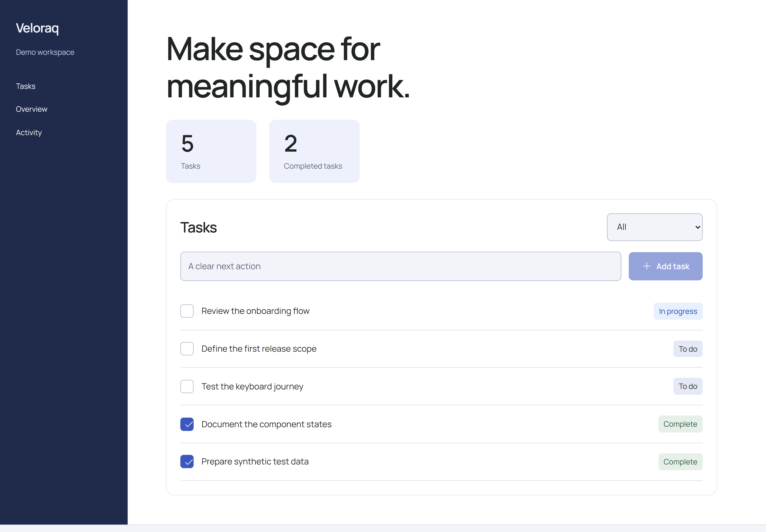The image size is (766, 532).
Task: Click To do badge for Test the keyboard journey
Action: point(688,386)
